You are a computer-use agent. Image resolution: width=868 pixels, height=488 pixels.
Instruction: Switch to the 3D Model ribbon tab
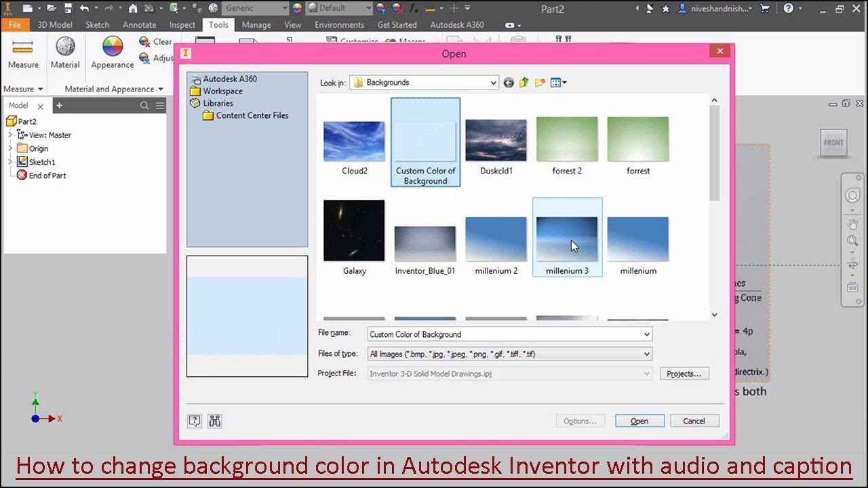[54, 24]
